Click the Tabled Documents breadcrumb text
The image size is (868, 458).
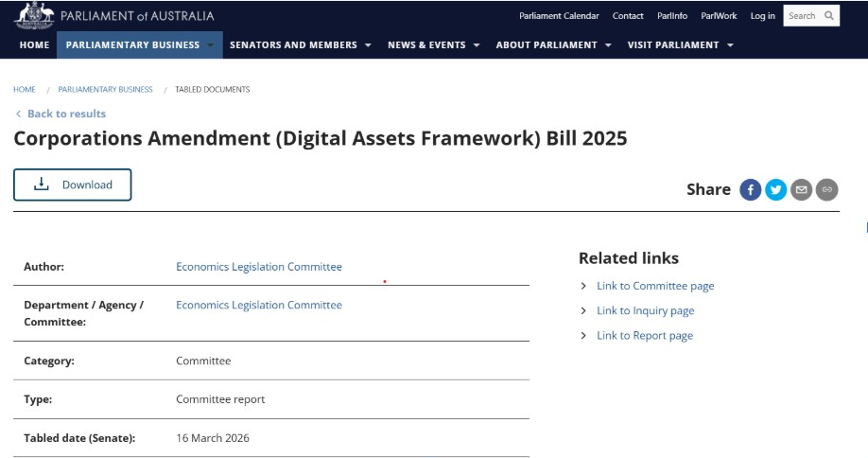(x=213, y=89)
